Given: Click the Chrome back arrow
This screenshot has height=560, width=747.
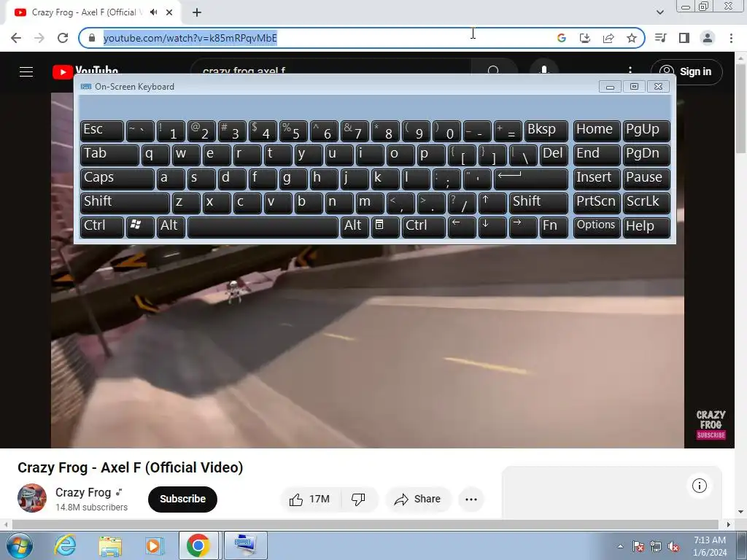Looking at the screenshot, I should (16, 38).
